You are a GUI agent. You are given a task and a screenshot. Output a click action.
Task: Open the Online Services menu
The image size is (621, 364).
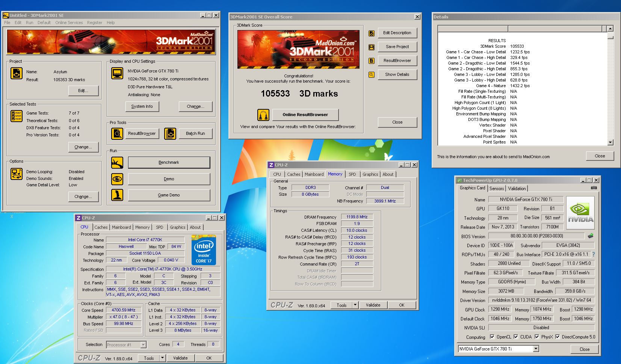pos(69,23)
